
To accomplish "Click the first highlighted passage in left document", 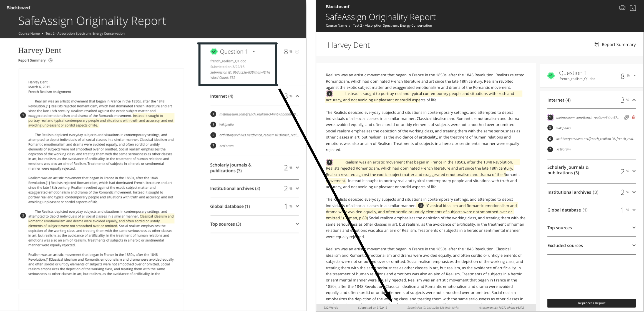I will click(x=100, y=120).
